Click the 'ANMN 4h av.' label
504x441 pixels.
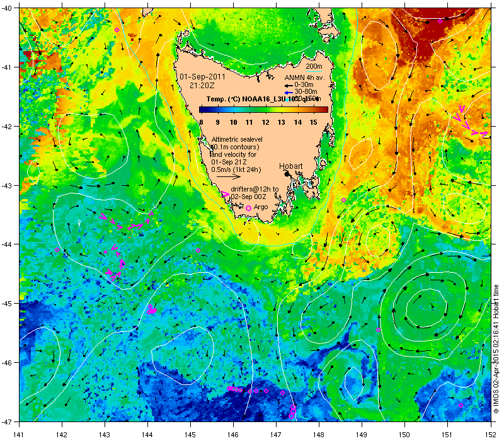(305, 77)
